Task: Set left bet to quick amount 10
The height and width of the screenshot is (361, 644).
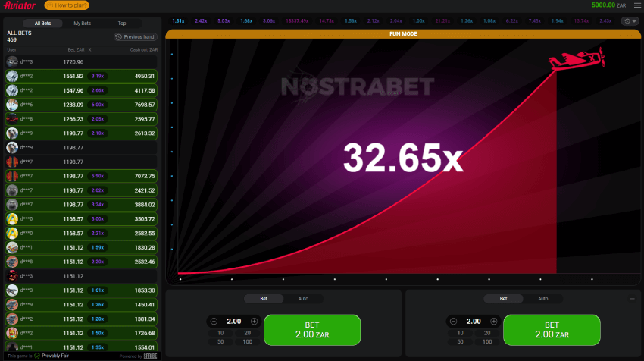Action: (x=220, y=334)
